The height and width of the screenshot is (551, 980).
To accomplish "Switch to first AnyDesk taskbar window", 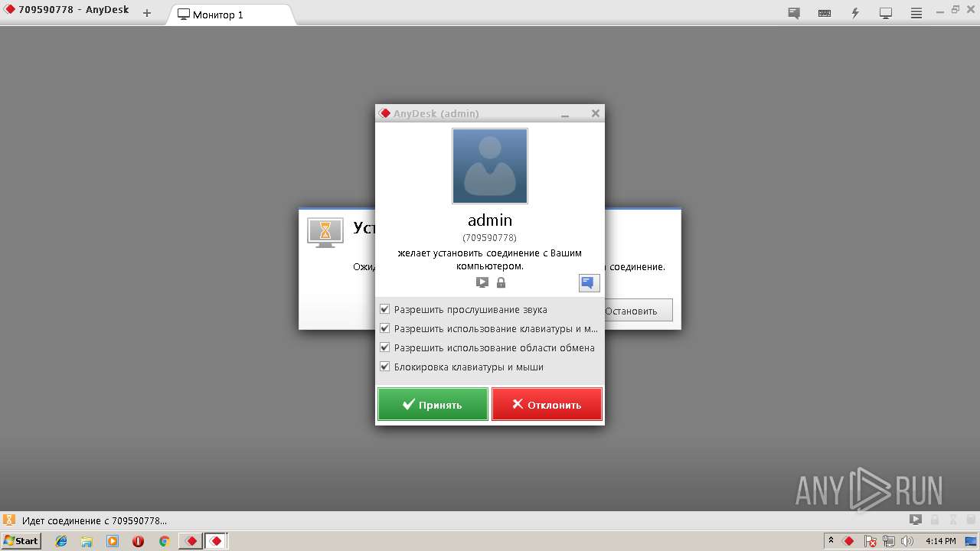I will 191,541.
